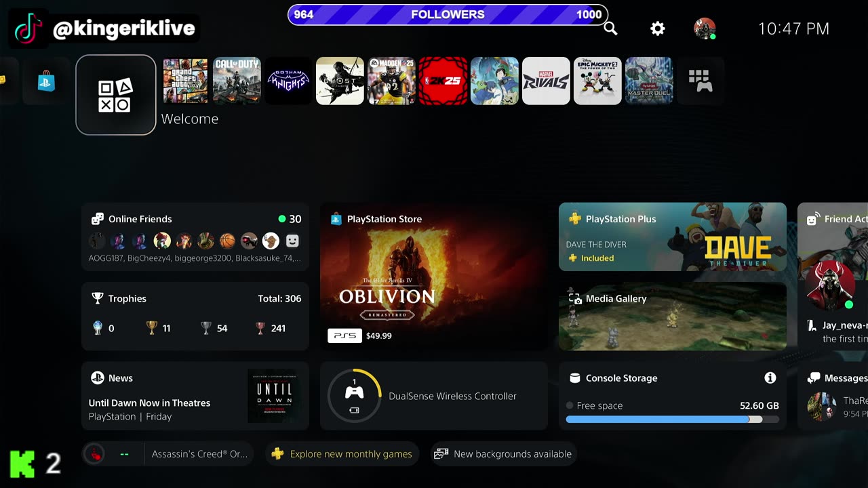Launch the Gotham Knights game tile
868x488 pixels.
[x=288, y=81]
